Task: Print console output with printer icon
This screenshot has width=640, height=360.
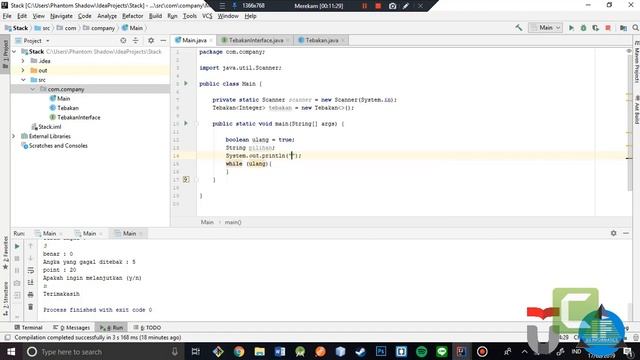Action: click(30, 294)
